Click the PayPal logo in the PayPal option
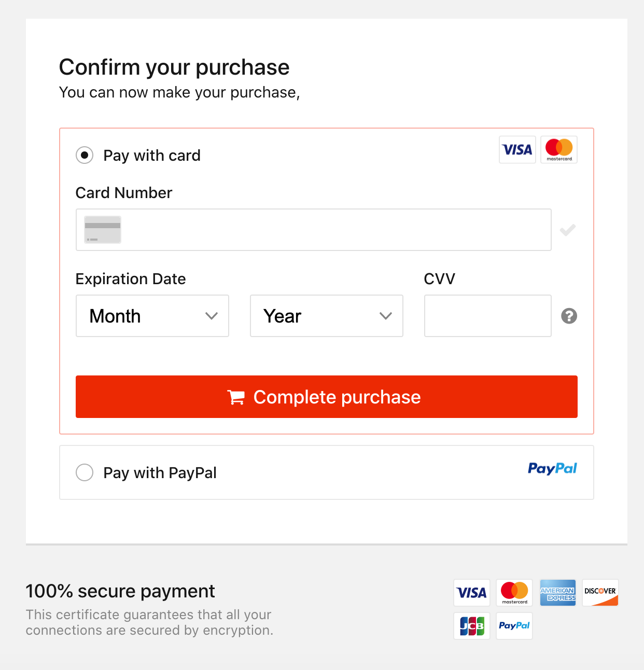The height and width of the screenshot is (670, 644). (552, 468)
